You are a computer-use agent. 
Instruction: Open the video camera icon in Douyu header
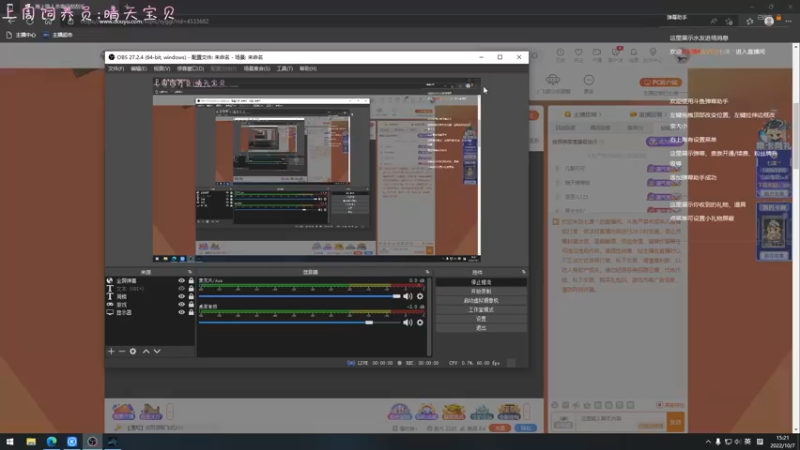596,54
